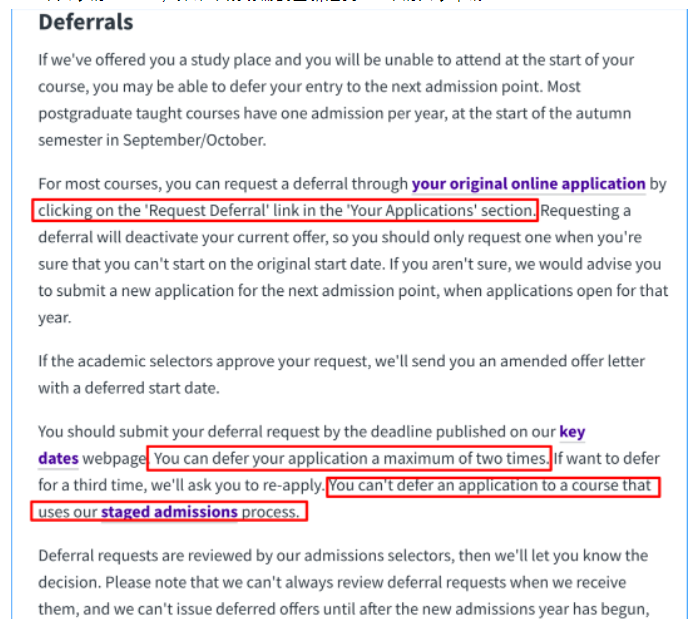Click the paragraph starting 'If we've offered you'
Image resolution: width=696 pixels, height=619 pixels.
coord(336,100)
